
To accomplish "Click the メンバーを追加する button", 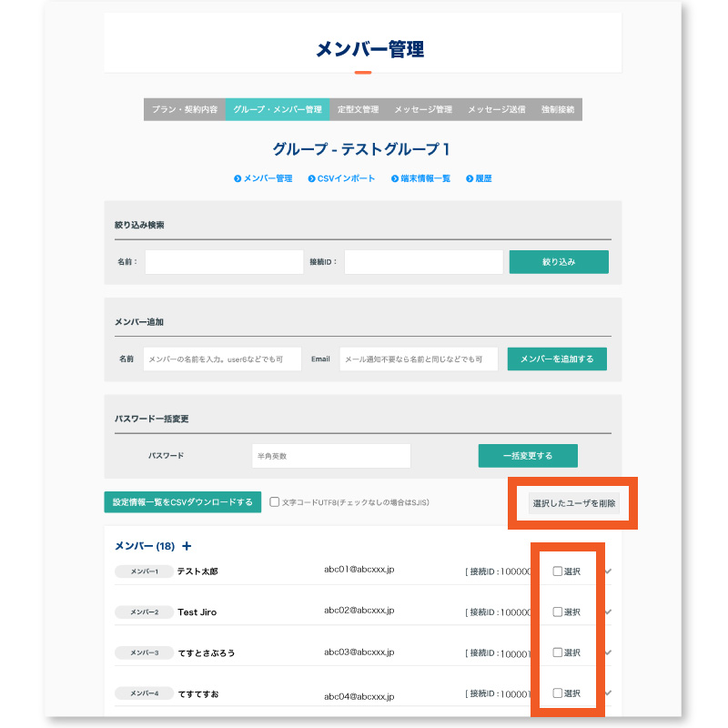I will [557, 359].
